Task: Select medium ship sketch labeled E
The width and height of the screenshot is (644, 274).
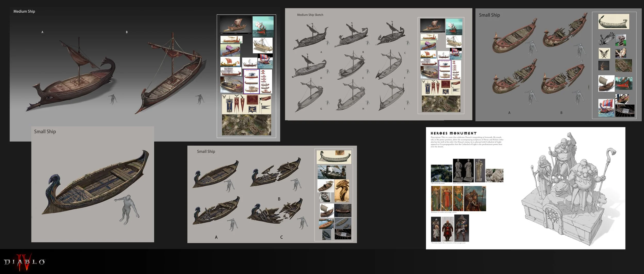Action: (351, 64)
